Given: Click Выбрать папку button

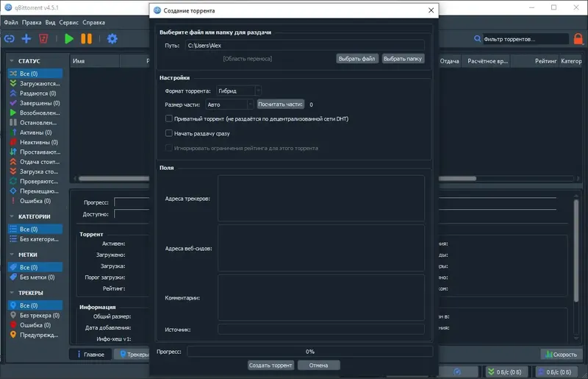Looking at the screenshot, I should [403, 59].
